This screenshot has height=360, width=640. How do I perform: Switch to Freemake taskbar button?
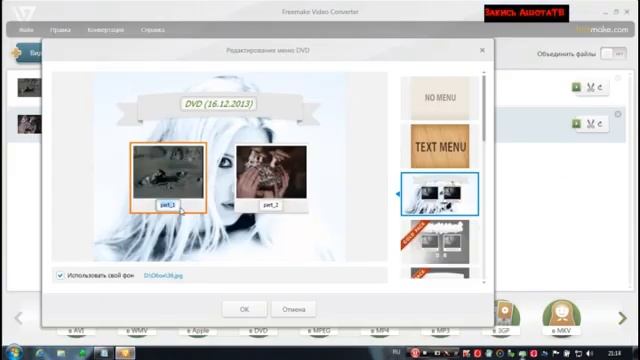125,353
